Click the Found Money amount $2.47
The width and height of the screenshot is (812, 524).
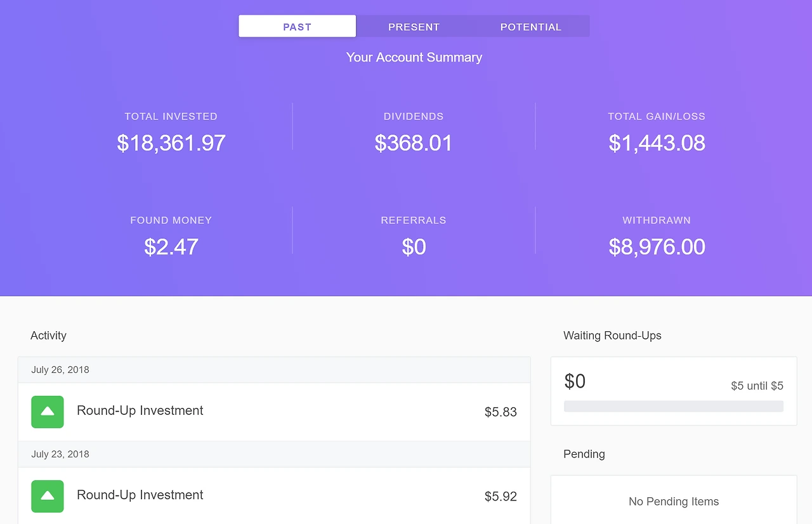[x=171, y=247]
